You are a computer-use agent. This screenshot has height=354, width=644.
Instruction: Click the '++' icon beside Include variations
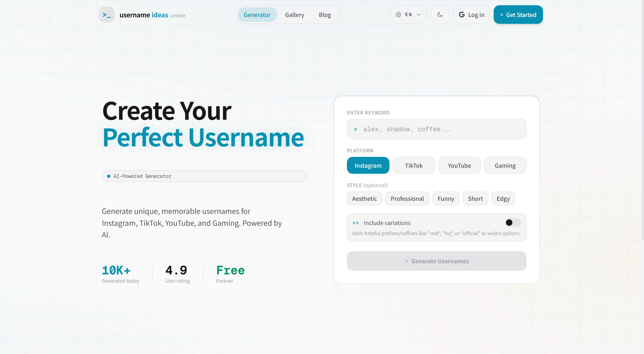355,223
